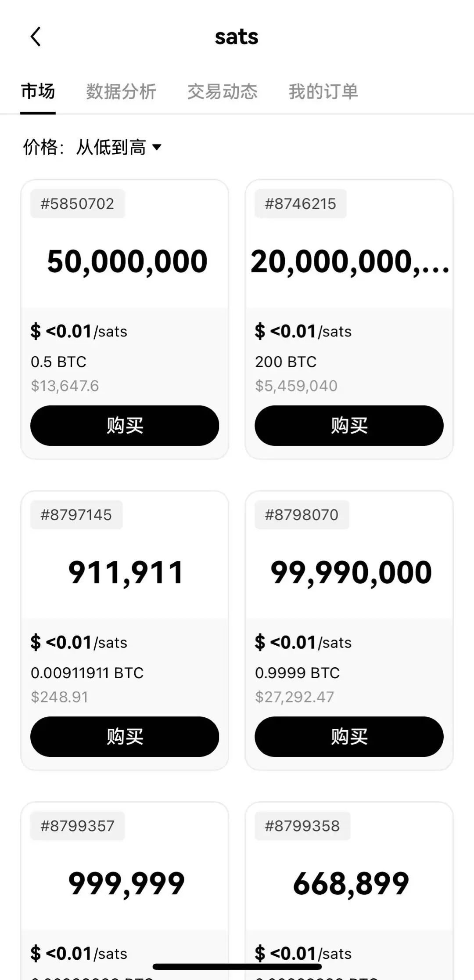Tap the truncated 20,000,000,... amount
This screenshot has width=474, height=980.
coord(350,262)
